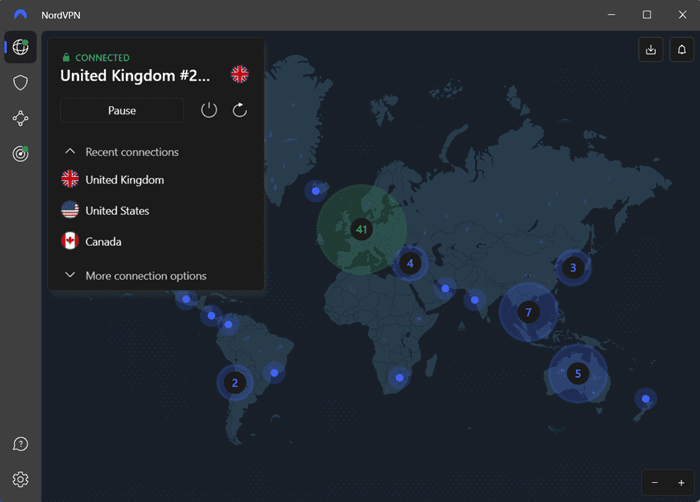
Task: Click the NordVPN logo in title bar
Action: coord(21,15)
